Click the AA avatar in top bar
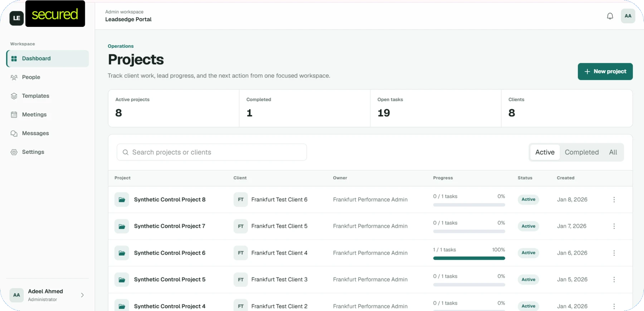 pyautogui.click(x=628, y=16)
